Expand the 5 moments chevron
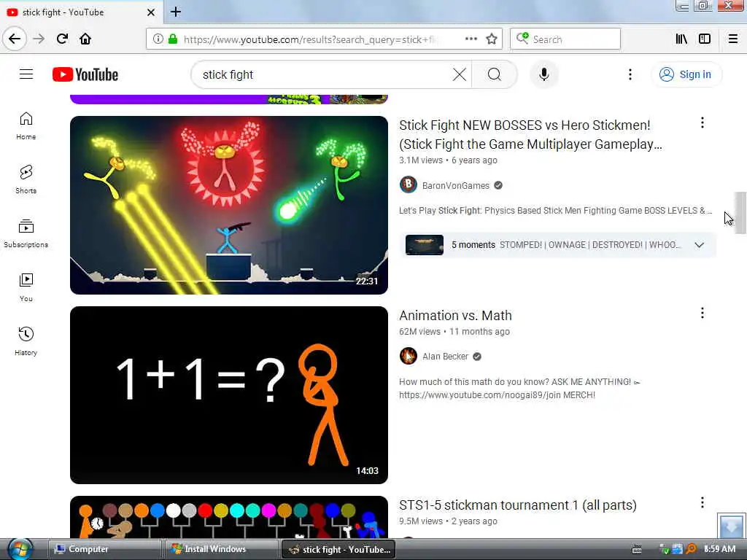 click(x=699, y=245)
